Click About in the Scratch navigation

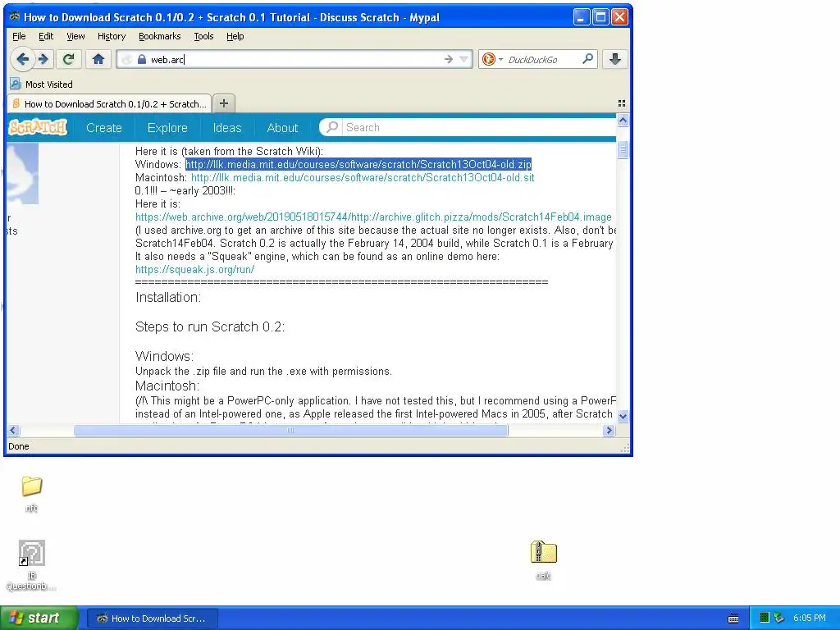282,127
